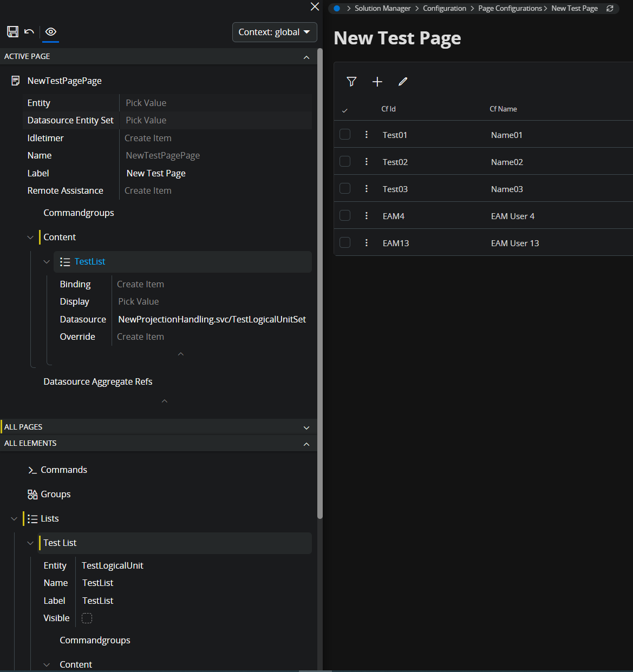Image resolution: width=633 pixels, height=672 pixels.
Task: Click the Label field containing New Test Page
Action: (156, 174)
